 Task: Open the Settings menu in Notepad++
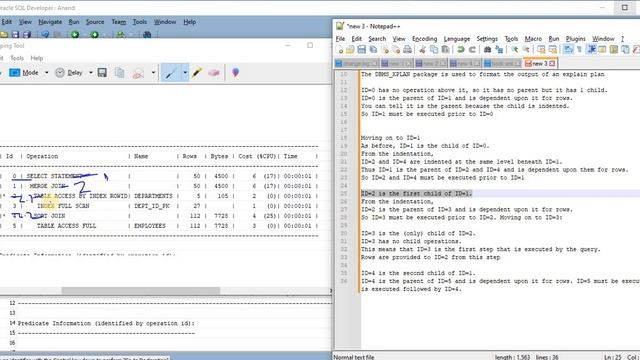click(487, 39)
